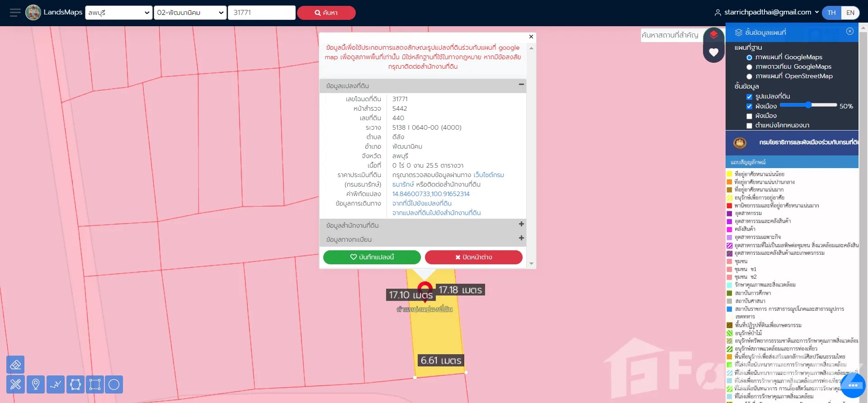Open favorites with the heart icon

[x=713, y=52]
